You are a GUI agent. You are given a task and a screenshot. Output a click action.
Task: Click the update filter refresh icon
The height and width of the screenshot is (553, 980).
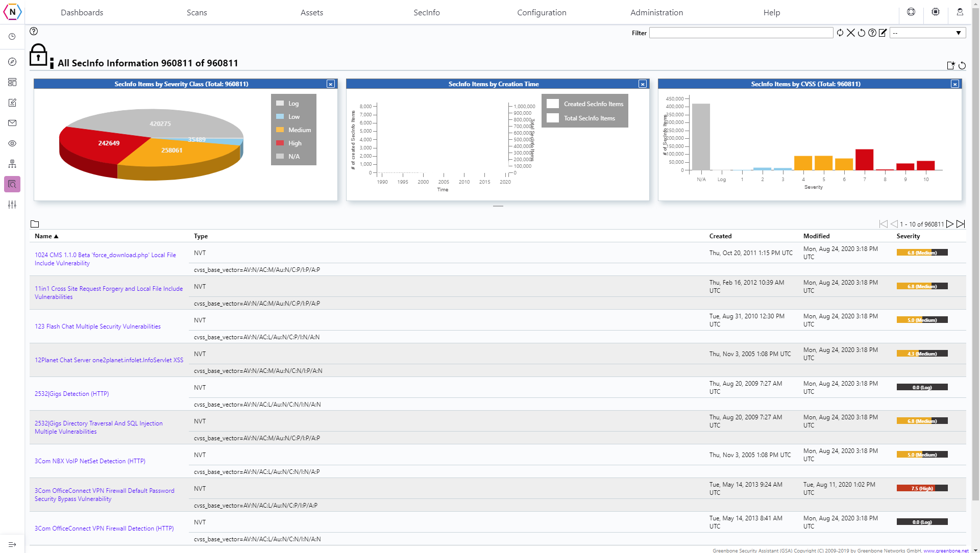pos(840,33)
